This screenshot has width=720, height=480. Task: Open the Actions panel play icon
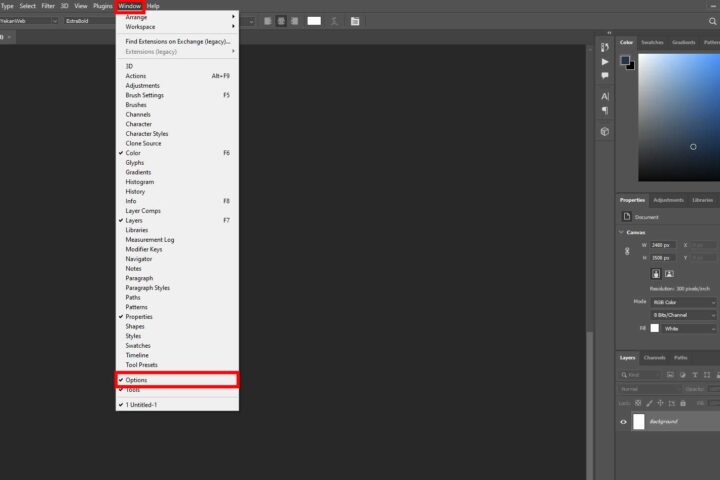[605, 62]
